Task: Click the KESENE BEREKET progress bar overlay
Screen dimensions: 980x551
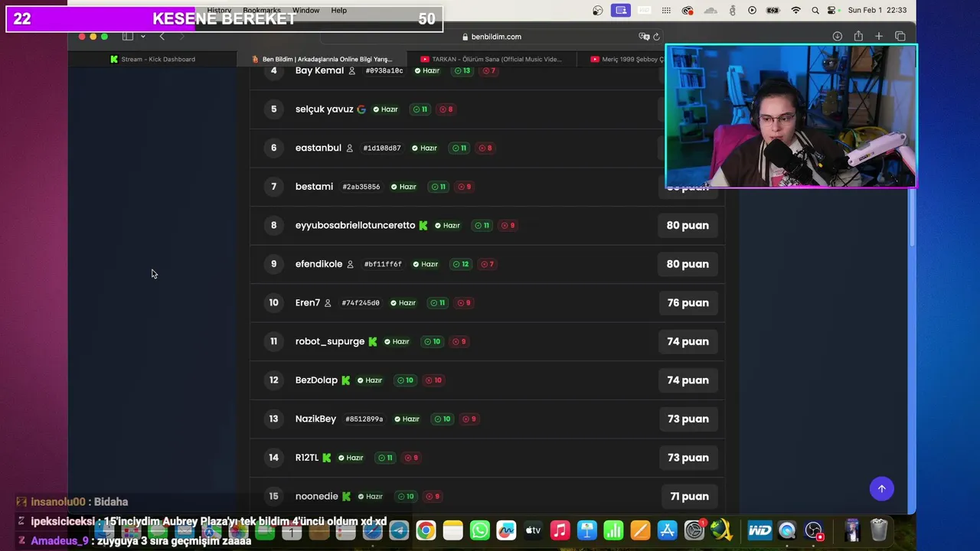Action: tap(224, 19)
